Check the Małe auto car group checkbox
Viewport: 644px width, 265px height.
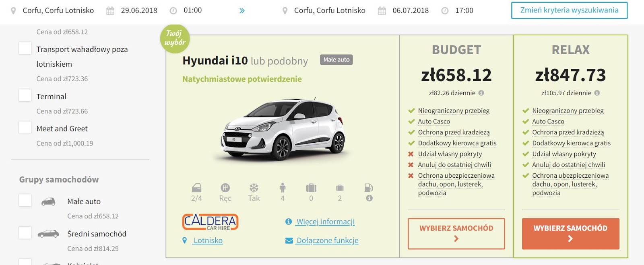coord(25,200)
